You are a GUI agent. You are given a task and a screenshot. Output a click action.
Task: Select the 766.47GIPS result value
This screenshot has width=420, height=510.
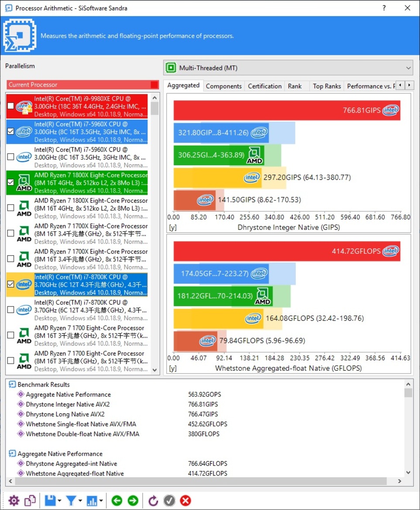203,414
